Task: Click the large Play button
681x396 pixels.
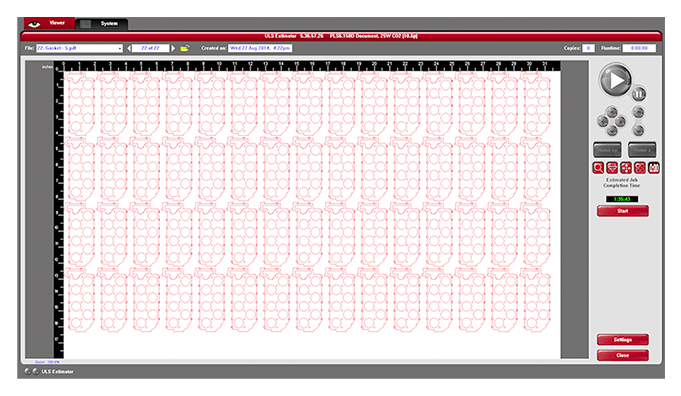Action: coord(615,80)
